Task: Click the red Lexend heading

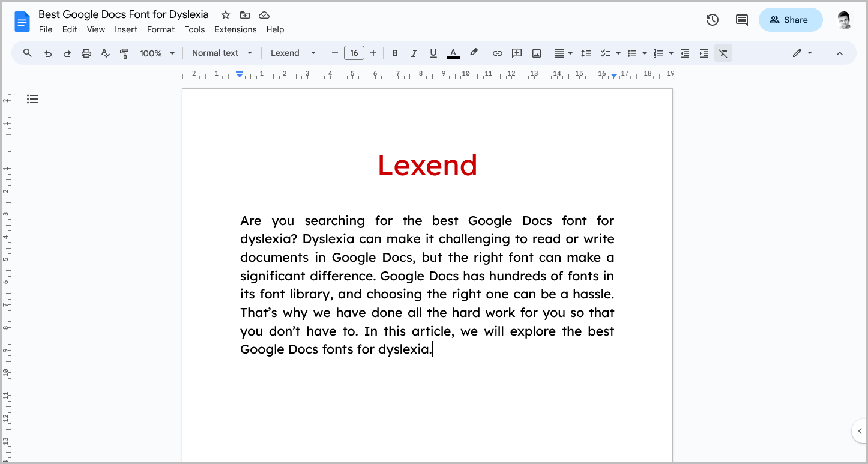Action: pyautogui.click(x=427, y=165)
